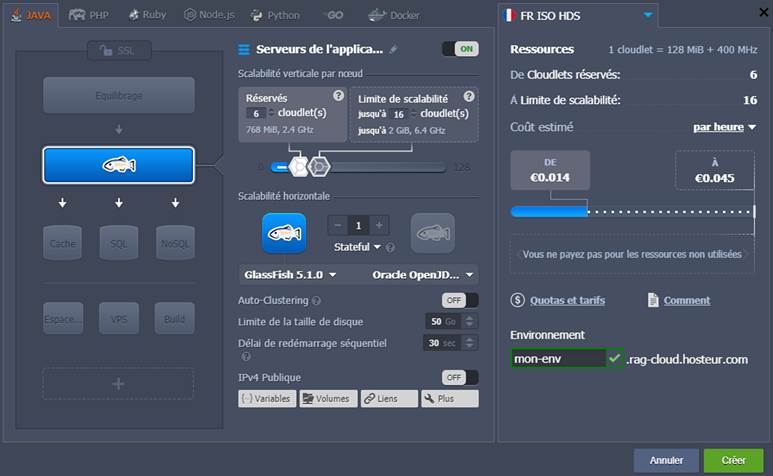Screen dimensions: 773x476
Task: Click the plus box to add extra layer
Action: [x=118, y=384]
